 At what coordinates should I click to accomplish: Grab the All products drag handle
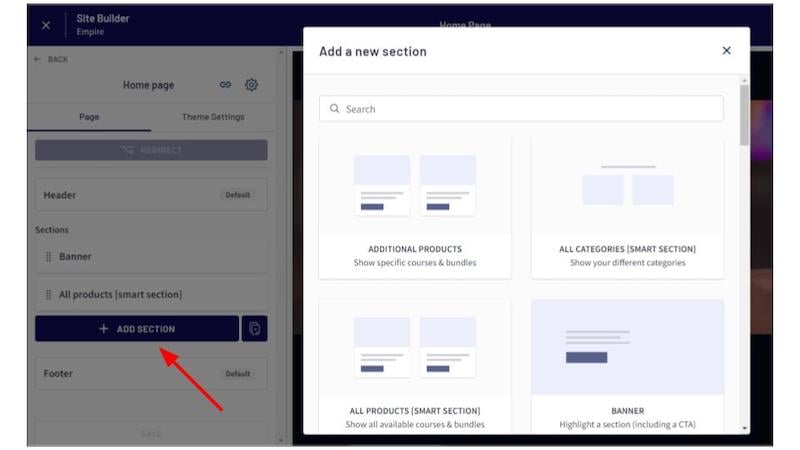(x=48, y=294)
